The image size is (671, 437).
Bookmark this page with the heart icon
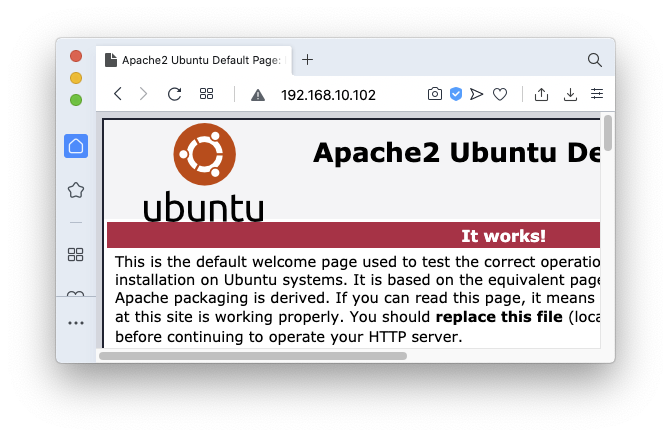coord(500,94)
